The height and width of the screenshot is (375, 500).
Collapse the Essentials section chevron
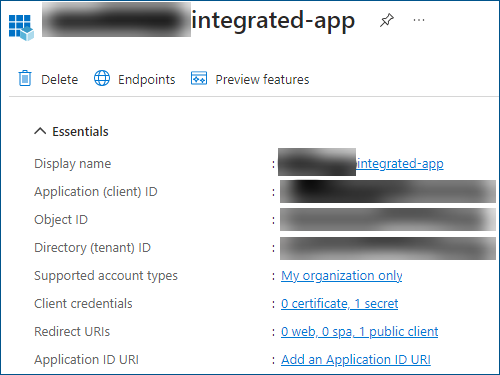(40, 131)
